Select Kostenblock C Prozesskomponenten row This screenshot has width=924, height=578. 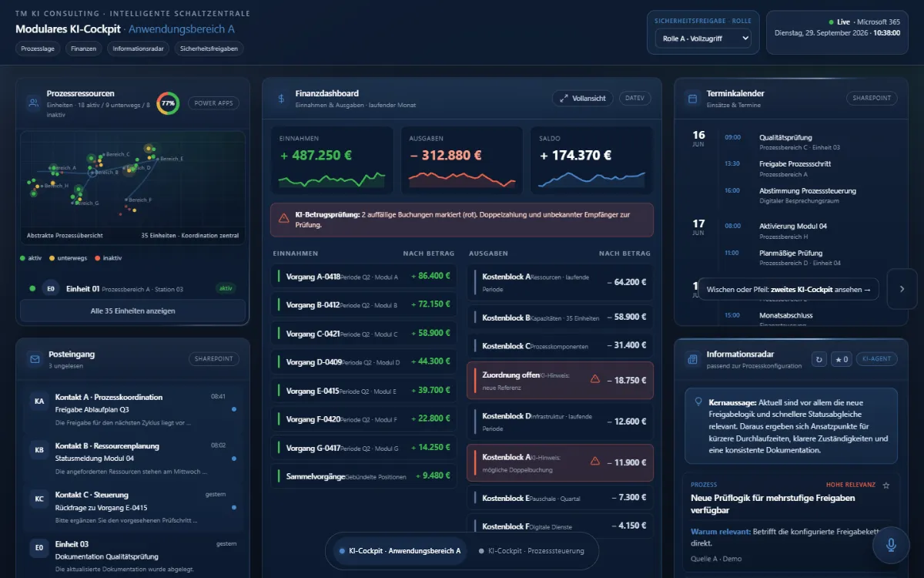click(x=560, y=346)
